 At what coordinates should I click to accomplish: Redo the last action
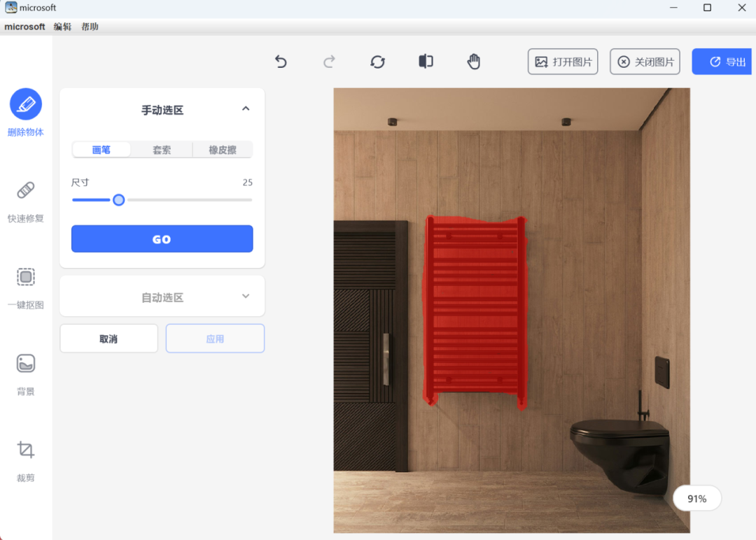coord(329,62)
